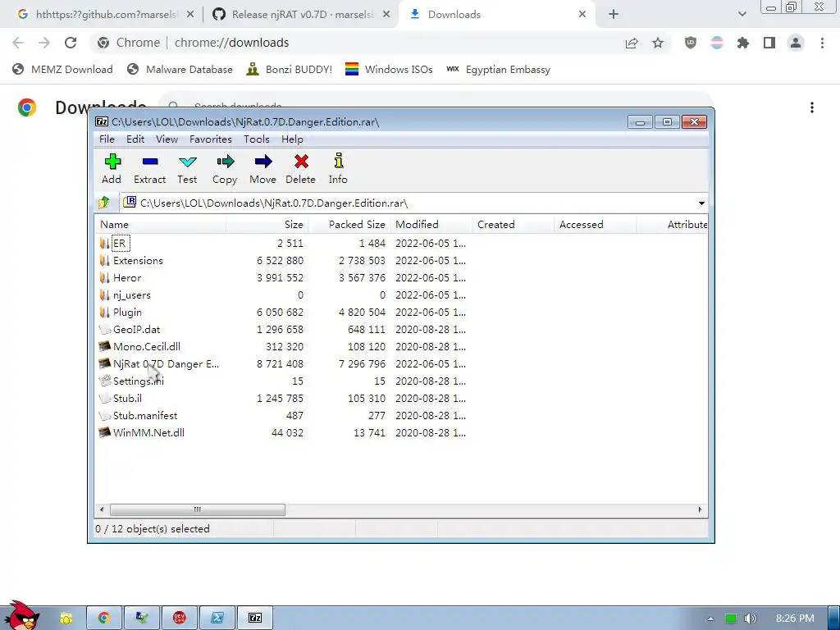The image size is (840, 630).
Task: Click the horizontal scrollbar thumb in 7-Zip
Action: pos(197,509)
